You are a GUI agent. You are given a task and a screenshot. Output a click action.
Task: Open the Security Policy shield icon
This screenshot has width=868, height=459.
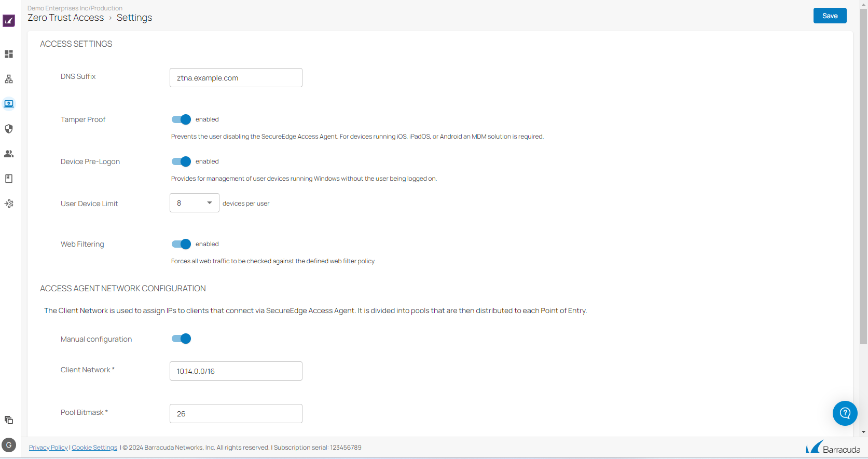[x=9, y=129]
